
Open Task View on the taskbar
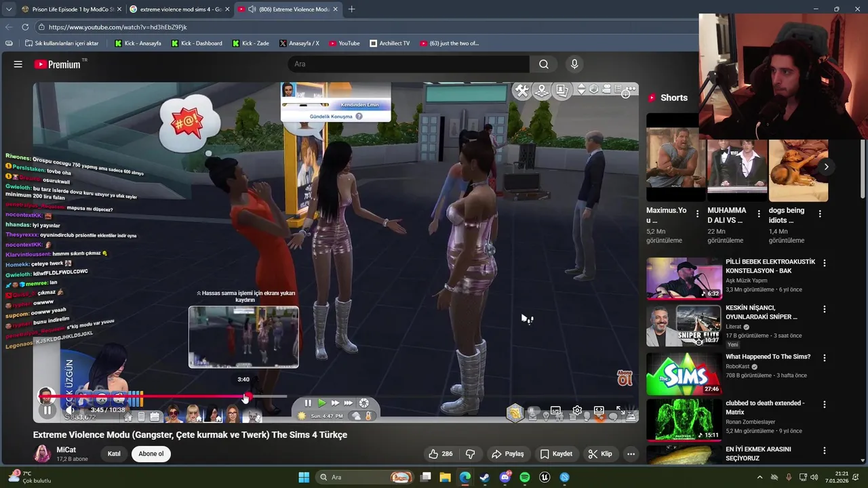pos(425,477)
